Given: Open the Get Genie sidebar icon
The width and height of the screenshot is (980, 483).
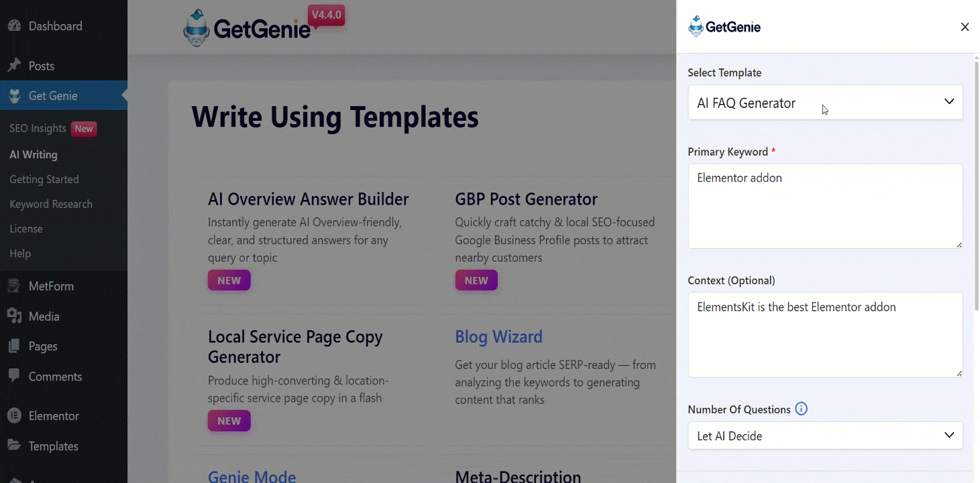Looking at the screenshot, I should (13, 95).
